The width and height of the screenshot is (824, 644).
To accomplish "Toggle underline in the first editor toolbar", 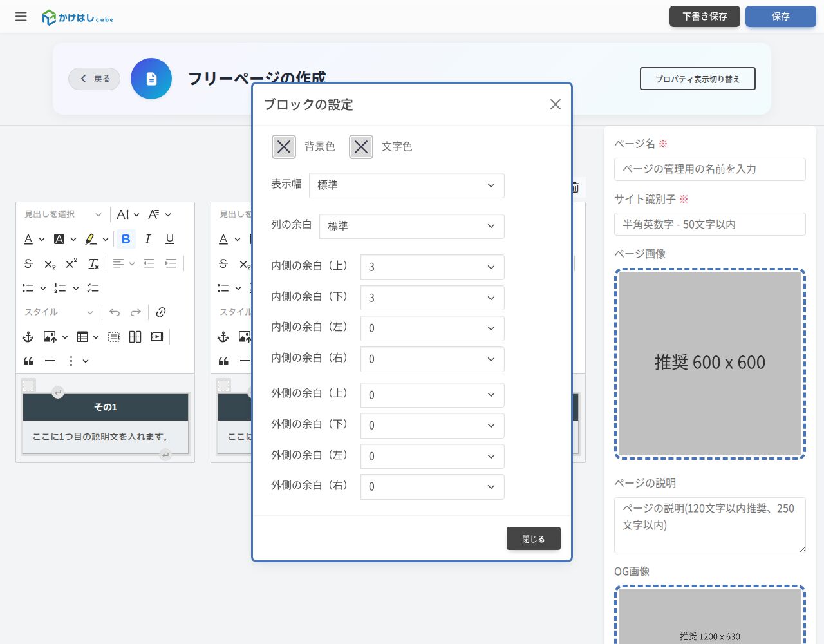I will tap(170, 239).
